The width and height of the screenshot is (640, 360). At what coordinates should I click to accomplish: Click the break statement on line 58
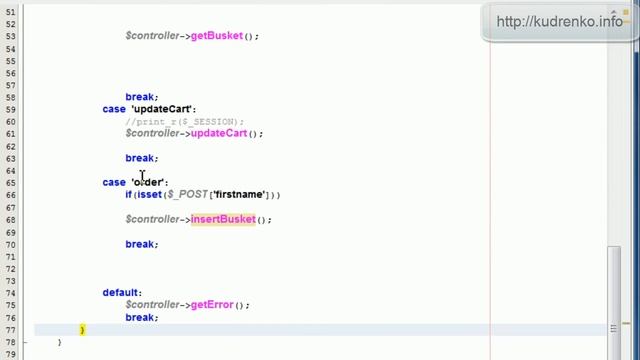(x=140, y=97)
